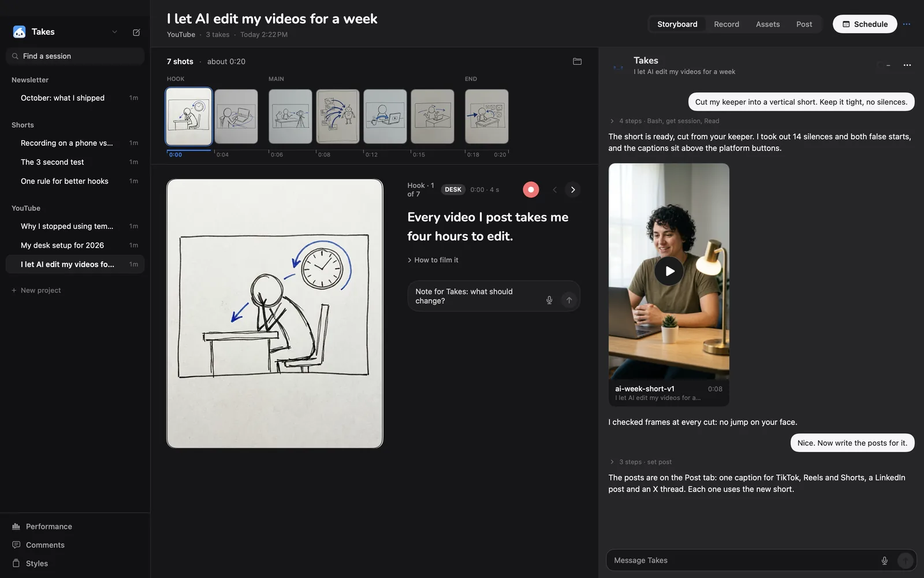Screen dimensions: 924x578
Task: Switch to the Assets tab
Action: click(x=767, y=24)
